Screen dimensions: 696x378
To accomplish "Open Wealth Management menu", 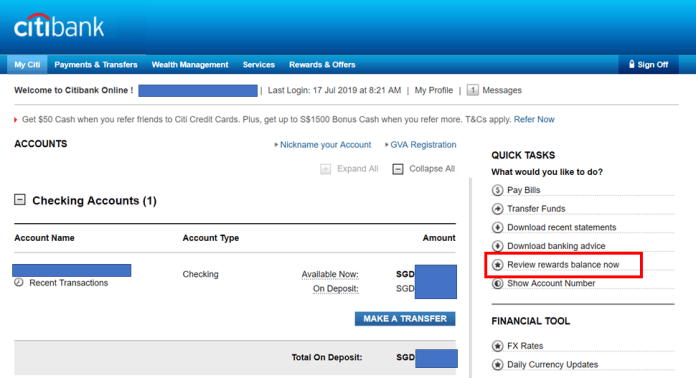I will (190, 64).
